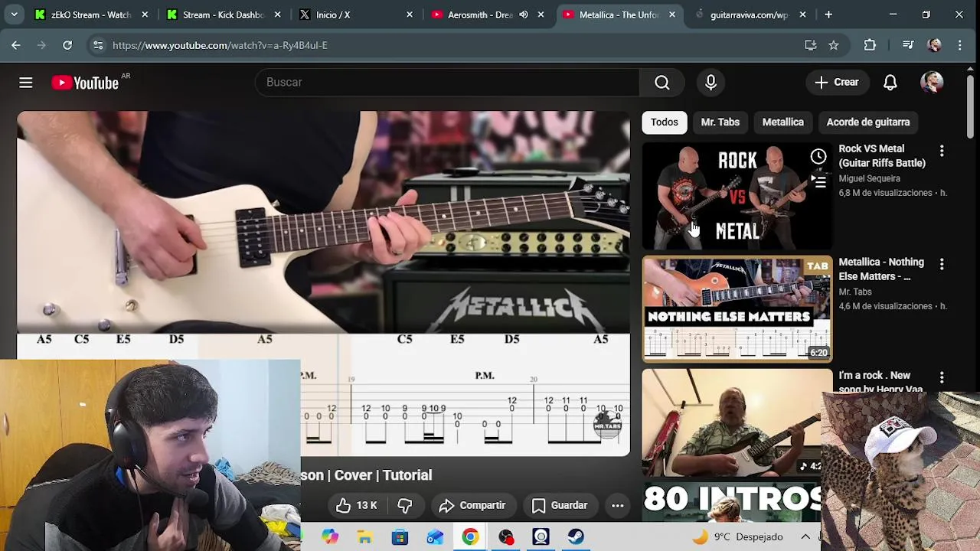Image resolution: width=980 pixels, height=551 pixels.
Task: Click the address bar URL
Action: tap(220, 45)
